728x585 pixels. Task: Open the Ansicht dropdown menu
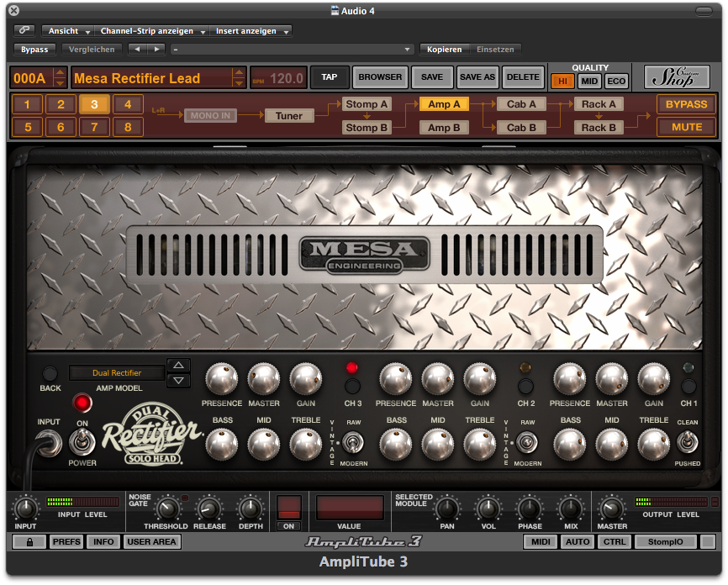pos(67,31)
